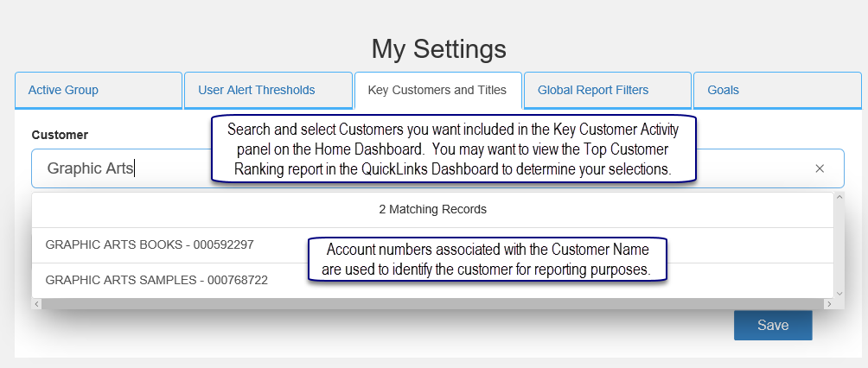Image resolution: width=868 pixels, height=368 pixels.
Task: Click the horizontal scrollbar track under results
Action: coord(433,304)
